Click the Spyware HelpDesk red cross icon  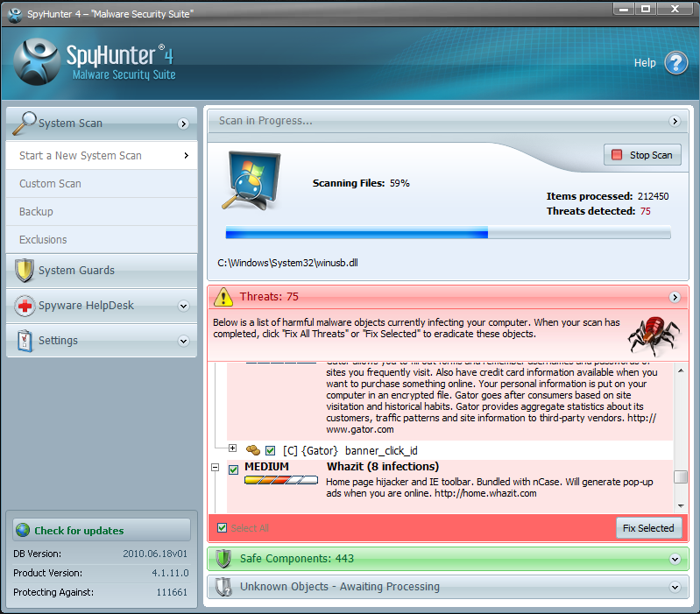tap(25, 306)
